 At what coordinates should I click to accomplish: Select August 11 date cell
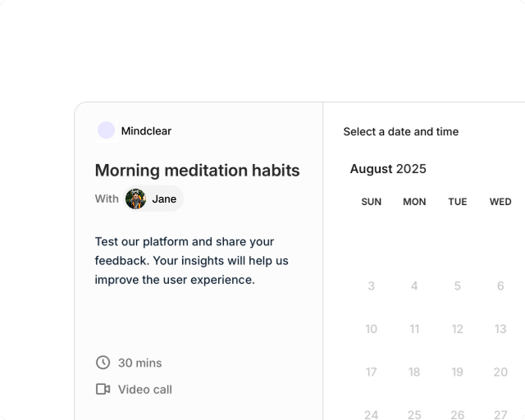(x=414, y=329)
